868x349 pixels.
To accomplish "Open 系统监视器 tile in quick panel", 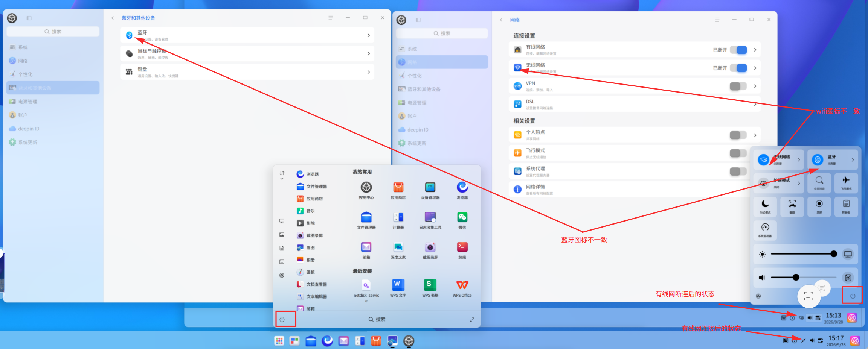I will pos(765,230).
